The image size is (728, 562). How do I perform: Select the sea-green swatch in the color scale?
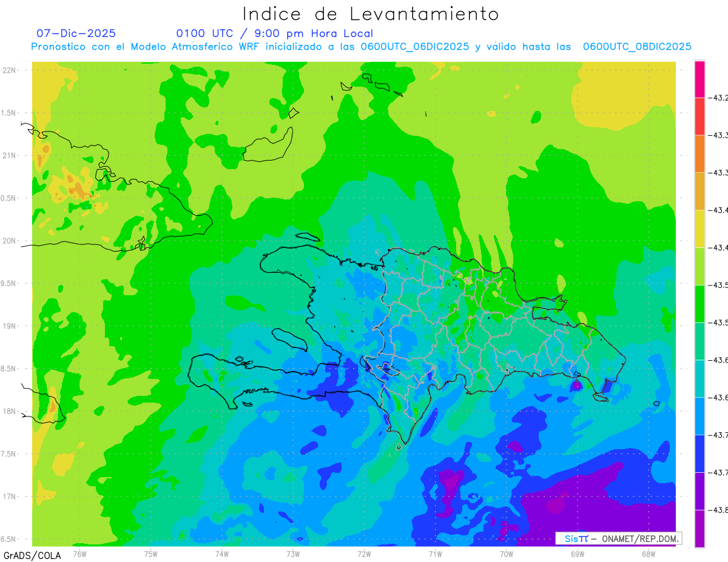(699, 341)
